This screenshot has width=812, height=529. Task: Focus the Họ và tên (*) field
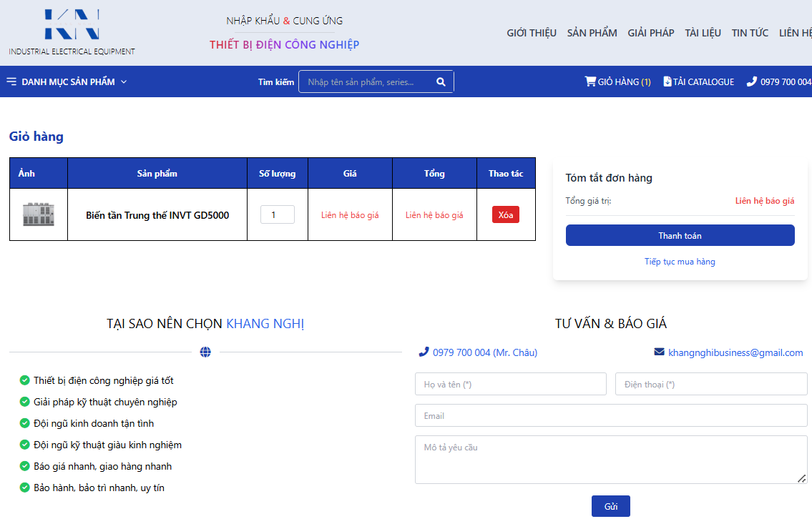click(511, 384)
